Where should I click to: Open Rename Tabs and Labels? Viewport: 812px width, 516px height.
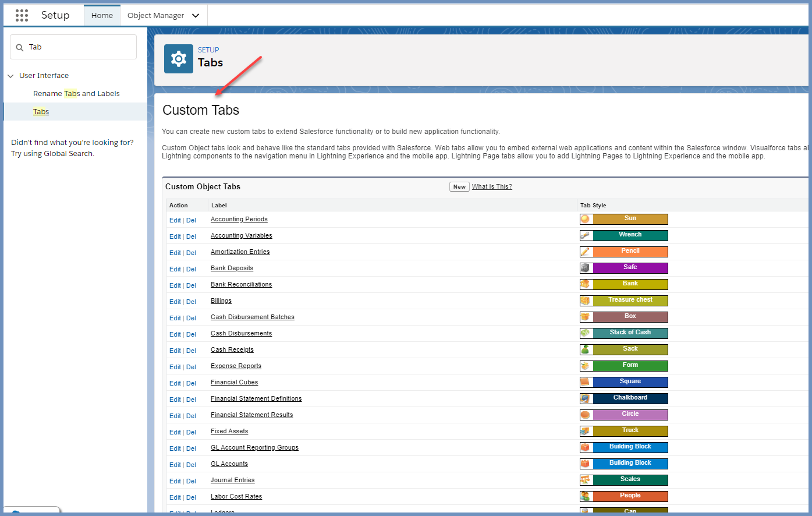click(76, 93)
